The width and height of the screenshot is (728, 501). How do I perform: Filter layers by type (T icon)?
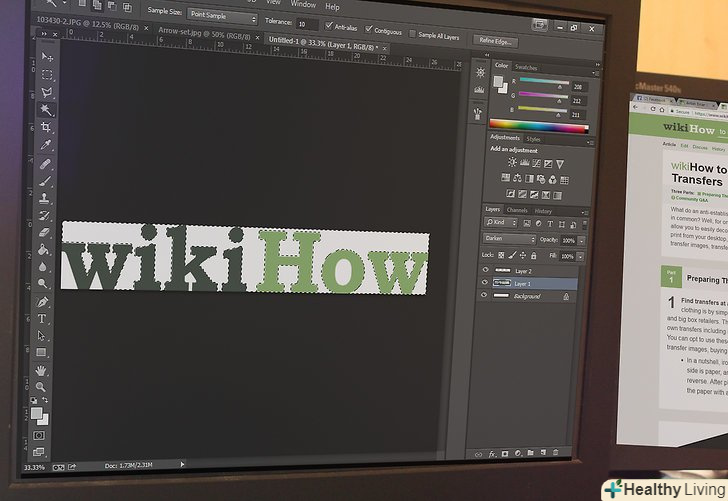(x=550, y=224)
